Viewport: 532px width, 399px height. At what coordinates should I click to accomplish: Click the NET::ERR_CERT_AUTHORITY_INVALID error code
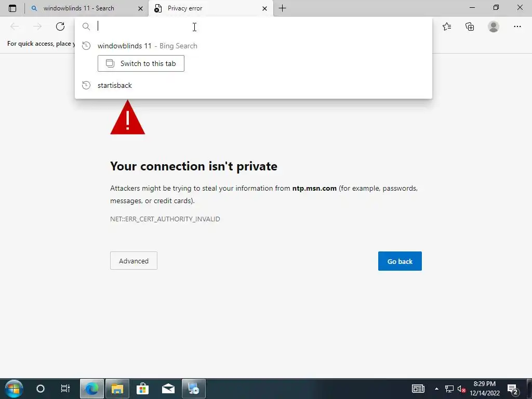click(165, 219)
